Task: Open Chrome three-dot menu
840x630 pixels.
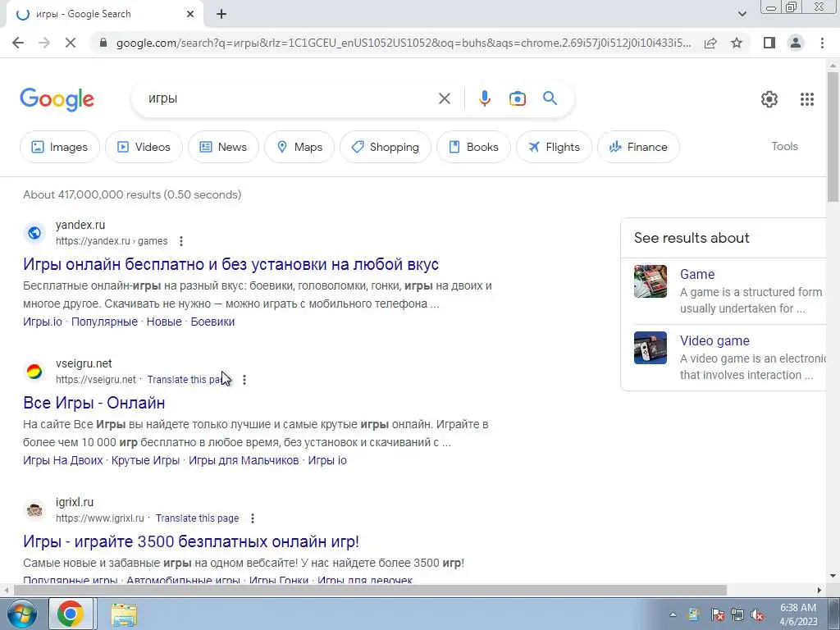Action: pos(822,43)
